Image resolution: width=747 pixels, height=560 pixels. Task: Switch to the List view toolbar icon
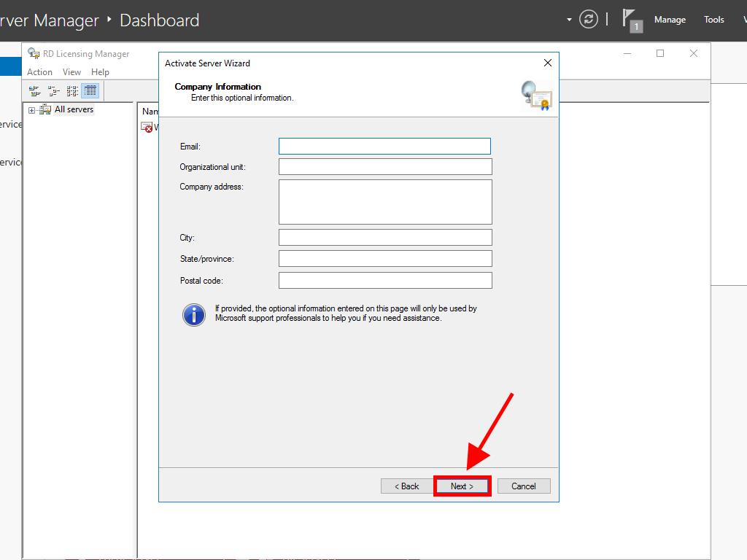tap(72, 91)
